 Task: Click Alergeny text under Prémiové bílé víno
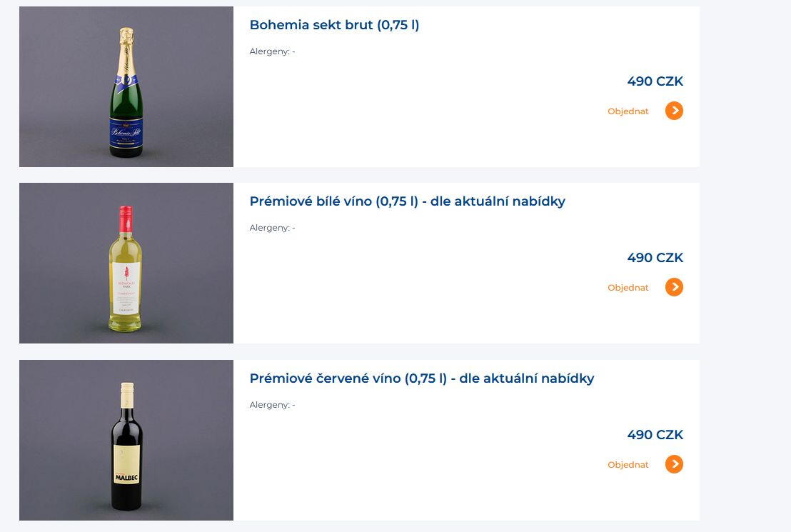(x=272, y=228)
